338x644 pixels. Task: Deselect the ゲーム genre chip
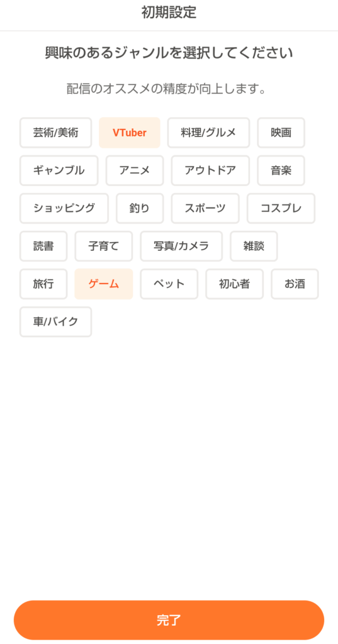point(104,284)
